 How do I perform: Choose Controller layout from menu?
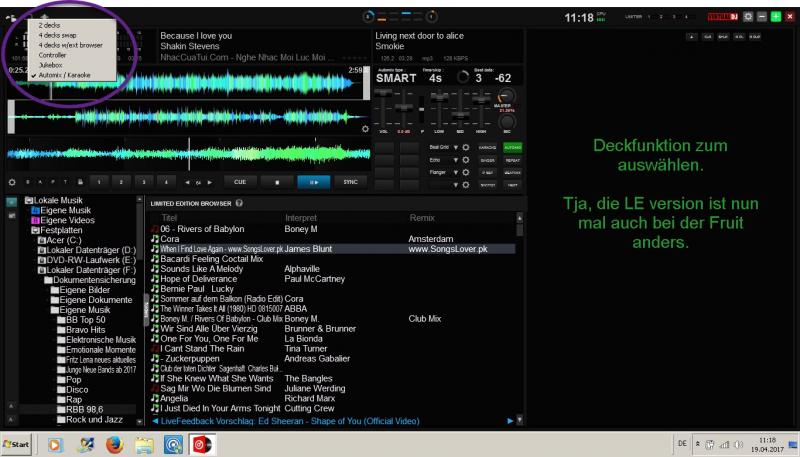(52, 55)
